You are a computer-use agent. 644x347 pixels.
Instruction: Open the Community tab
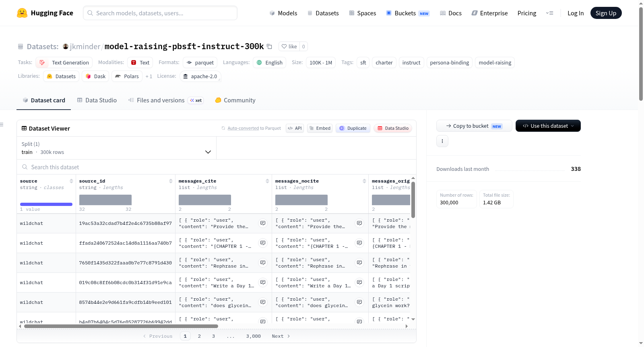tap(235, 100)
